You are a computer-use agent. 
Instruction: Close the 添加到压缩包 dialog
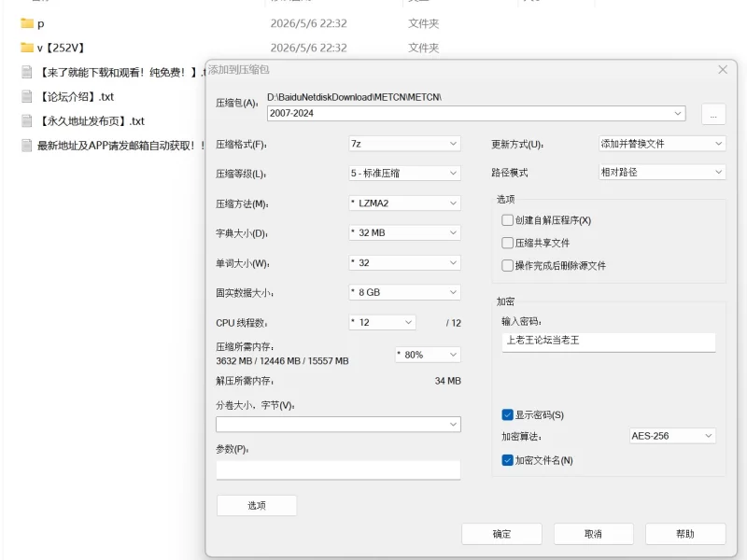pyautogui.click(x=723, y=70)
